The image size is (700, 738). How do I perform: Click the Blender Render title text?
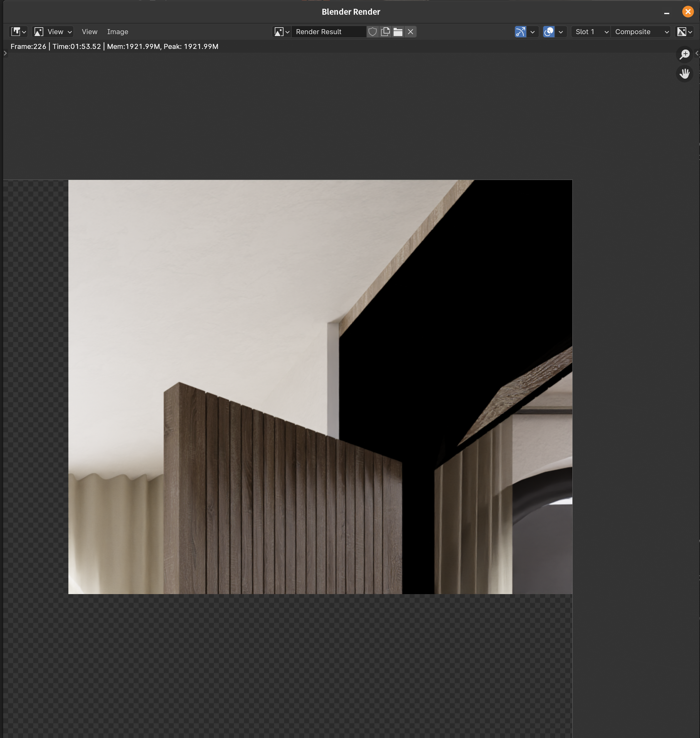pyautogui.click(x=351, y=12)
